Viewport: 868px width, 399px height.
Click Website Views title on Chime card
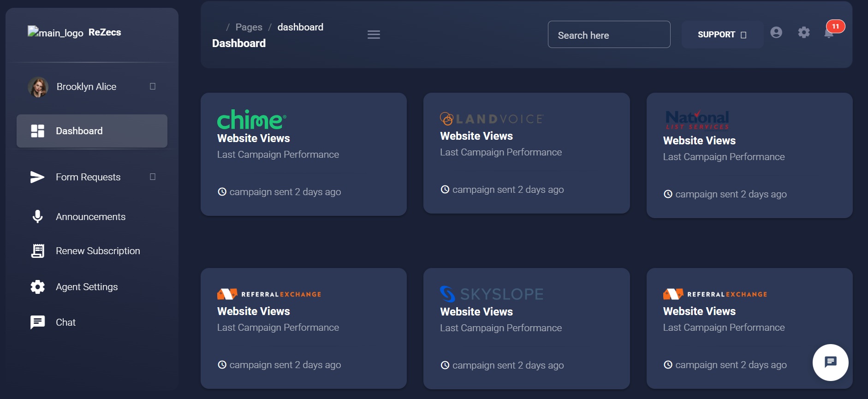[254, 138]
